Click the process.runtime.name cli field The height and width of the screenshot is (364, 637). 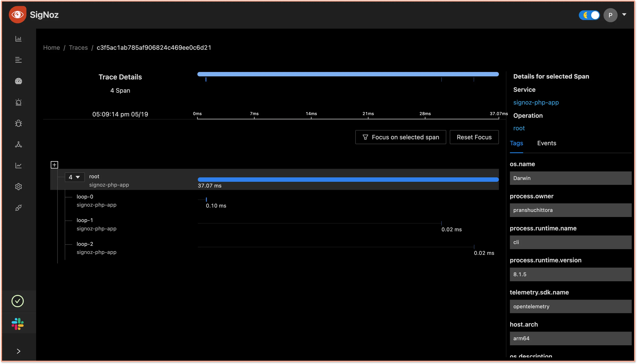click(x=570, y=242)
